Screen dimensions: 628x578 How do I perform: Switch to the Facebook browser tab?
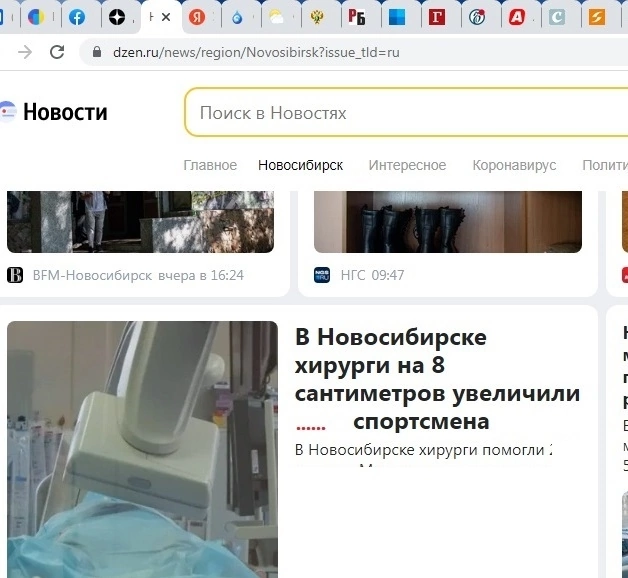coord(76,17)
